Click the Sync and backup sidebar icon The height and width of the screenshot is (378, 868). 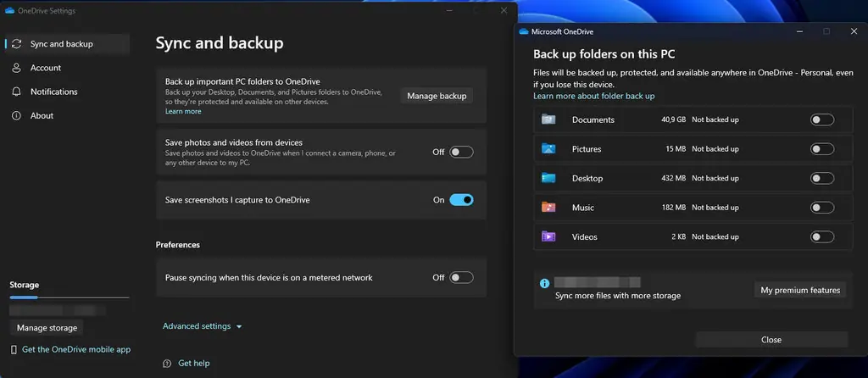coord(17,44)
